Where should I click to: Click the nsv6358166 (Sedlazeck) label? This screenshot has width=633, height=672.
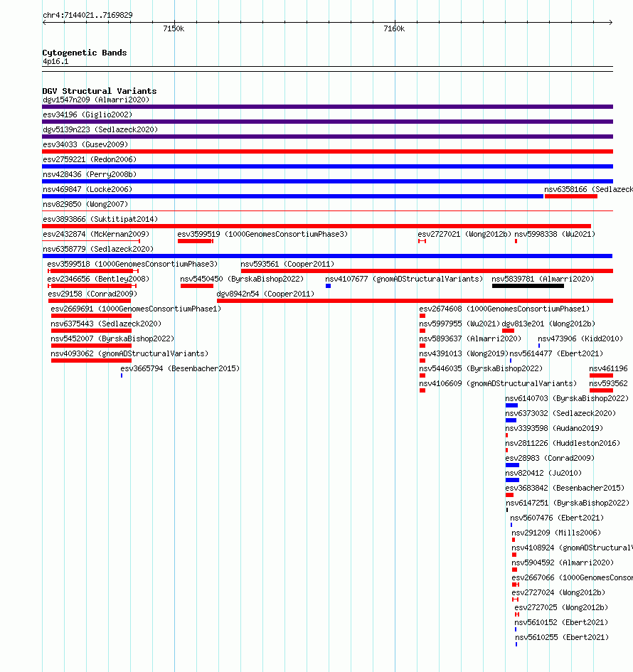588,190
